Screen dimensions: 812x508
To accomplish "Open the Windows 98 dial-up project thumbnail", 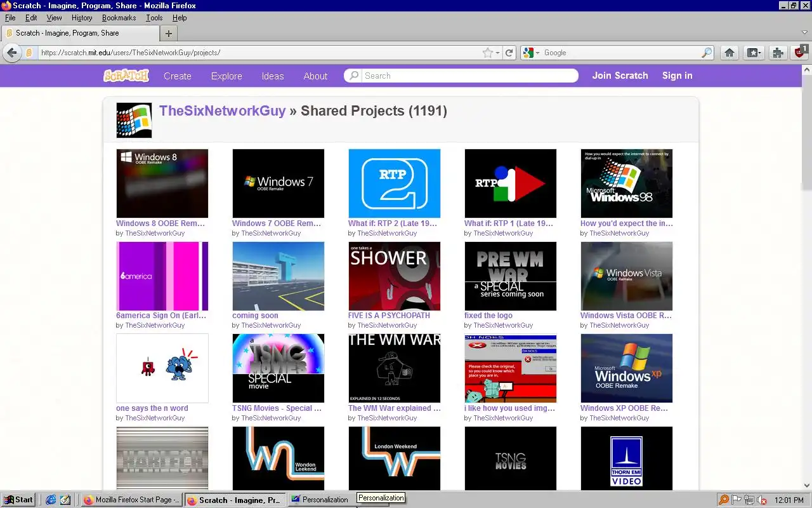I will (x=627, y=184).
